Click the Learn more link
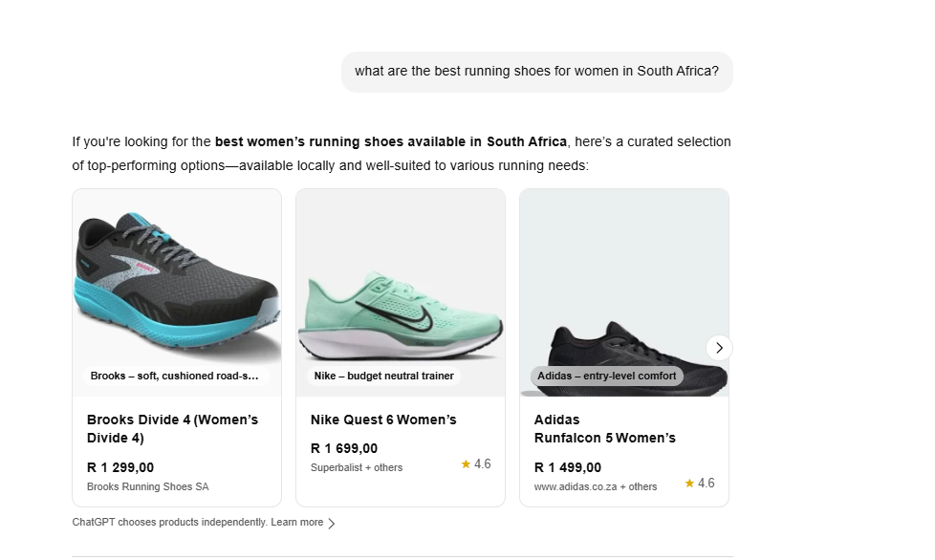 coord(297,523)
